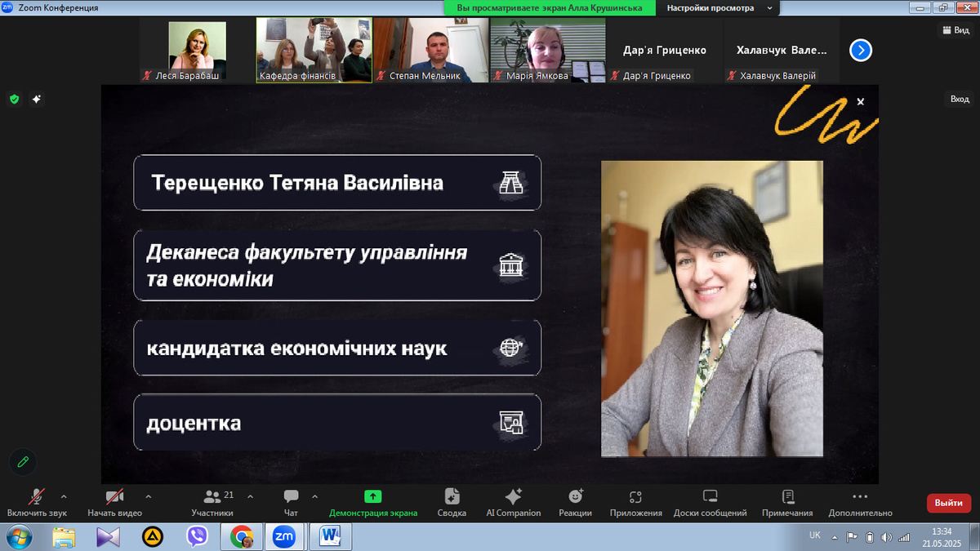980x551 pixels.
Task: Show hidden system tray icons
Action: tap(835, 537)
